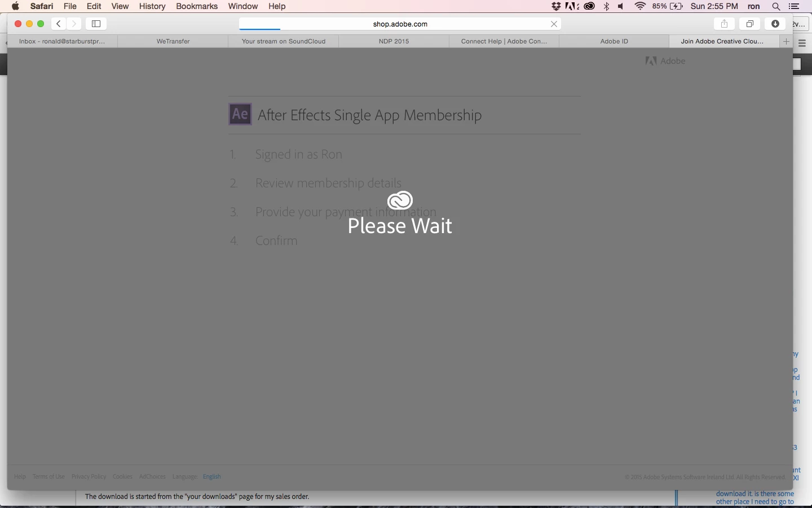Open the View menu
Image resolution: width=812 pixels, height=508 pixels.
pos(120,6)
